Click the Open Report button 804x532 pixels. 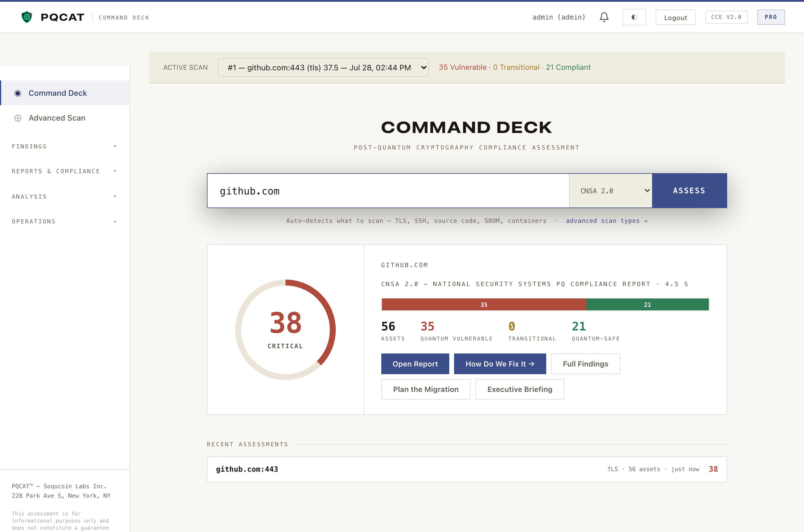click(415, 364)
